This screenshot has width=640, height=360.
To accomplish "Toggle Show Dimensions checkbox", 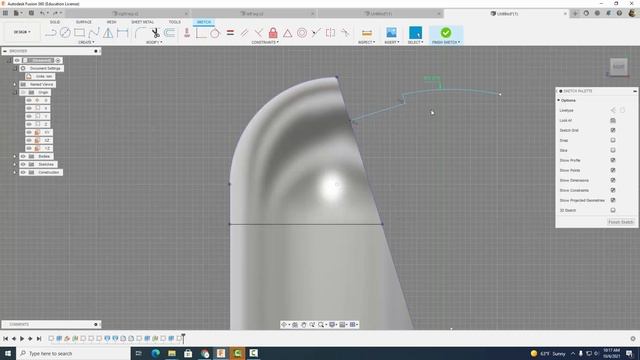I will pyautogui.click(x=613, y=180).
